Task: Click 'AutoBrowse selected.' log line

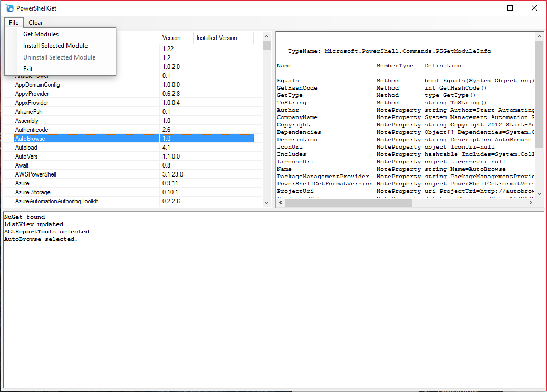Action: (41, 239)
